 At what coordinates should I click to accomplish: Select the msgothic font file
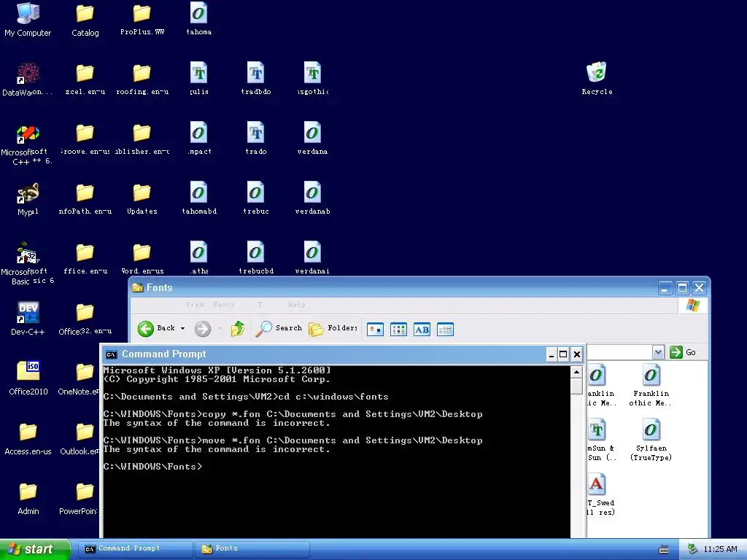click(x=312, y=79)
